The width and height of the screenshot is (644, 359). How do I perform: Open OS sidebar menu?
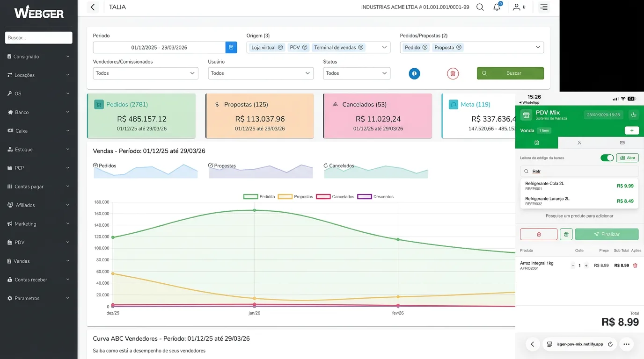38,93
